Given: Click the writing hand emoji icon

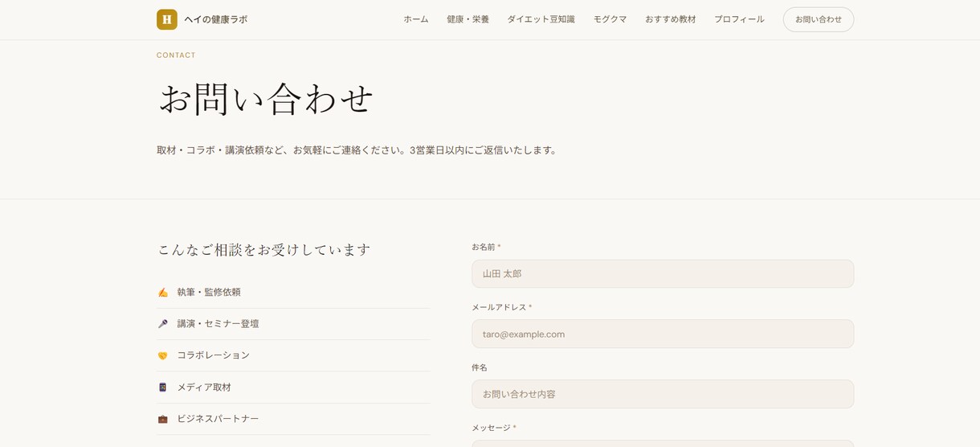Looking at the screenshot, I should click(163, 293).
